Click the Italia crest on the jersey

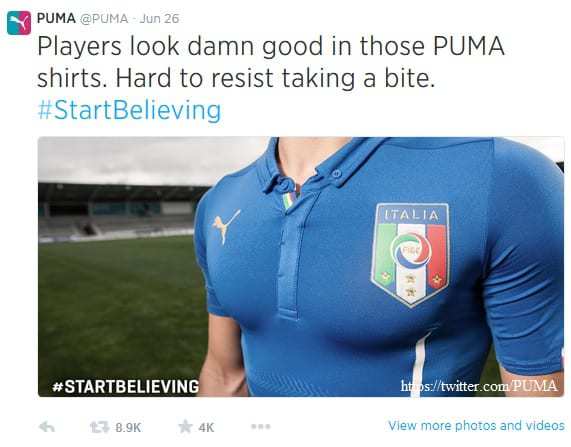410,254
